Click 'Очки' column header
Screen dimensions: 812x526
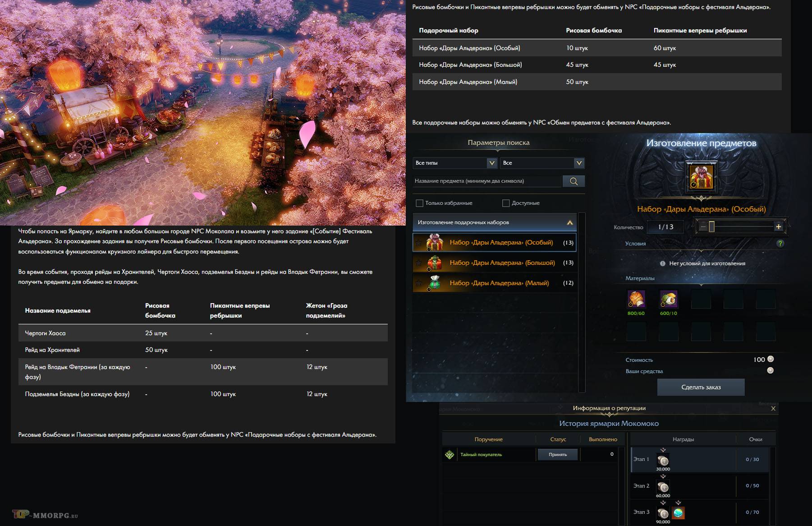[x=756, y=439]
